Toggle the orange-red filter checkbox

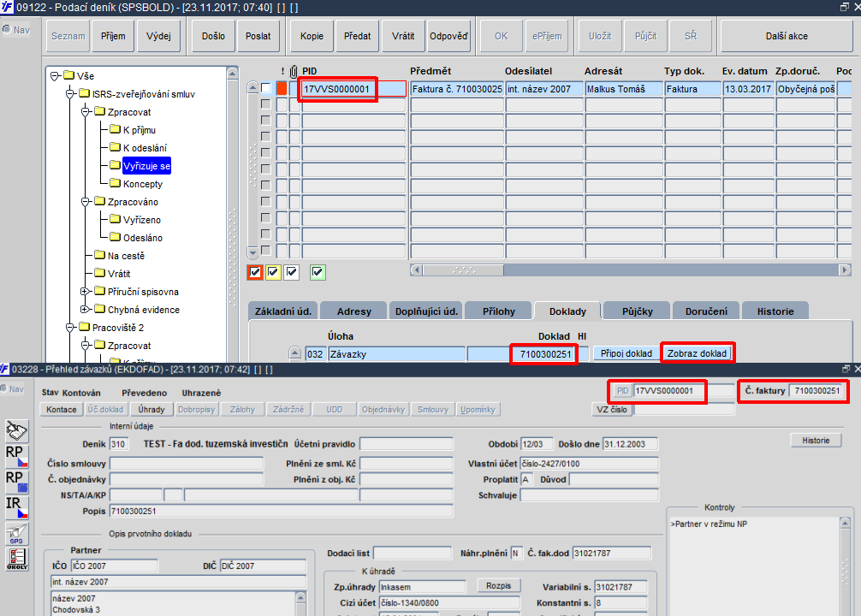coord(255,272)
